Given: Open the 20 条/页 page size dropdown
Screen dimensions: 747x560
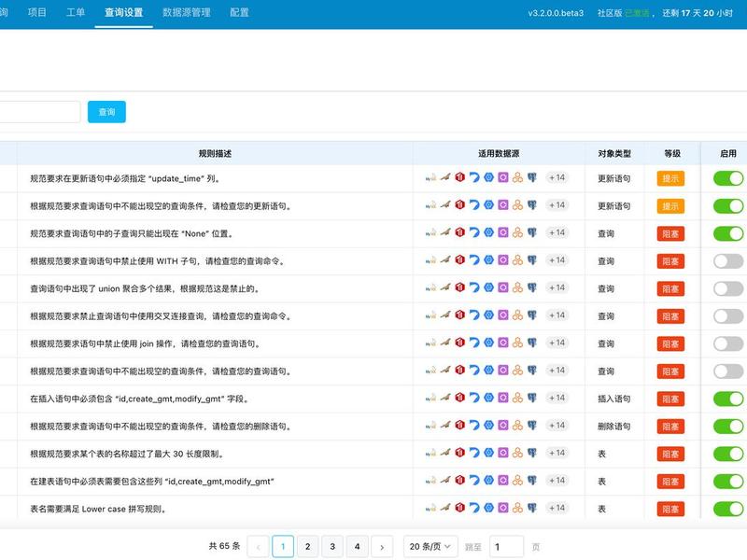Looking at the screenshot, I should coord(430,546).
